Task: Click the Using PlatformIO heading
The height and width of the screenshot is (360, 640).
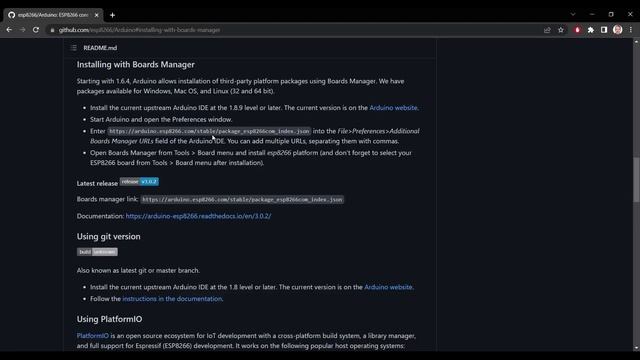Action: [109, 319]
